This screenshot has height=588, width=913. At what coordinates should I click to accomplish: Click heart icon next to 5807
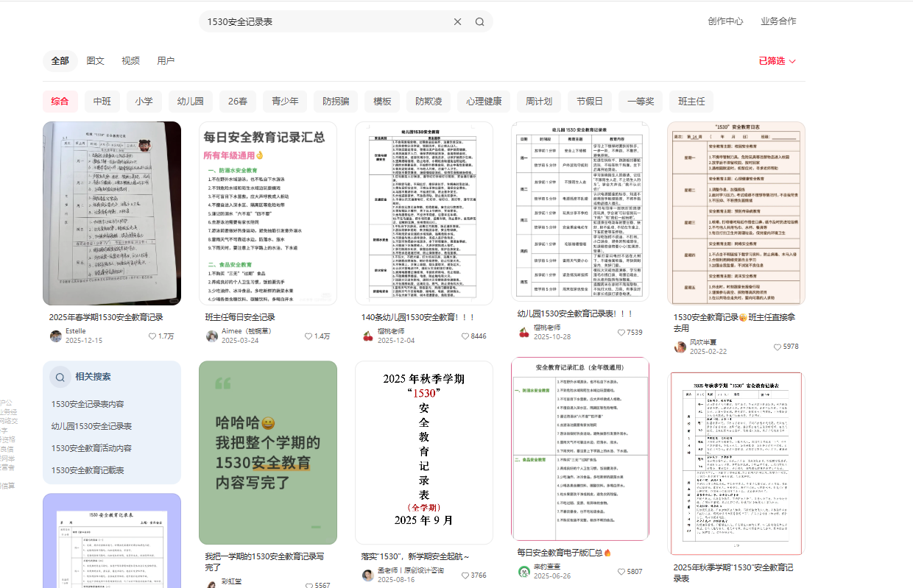pyautogui.click(x=621, y=571)
